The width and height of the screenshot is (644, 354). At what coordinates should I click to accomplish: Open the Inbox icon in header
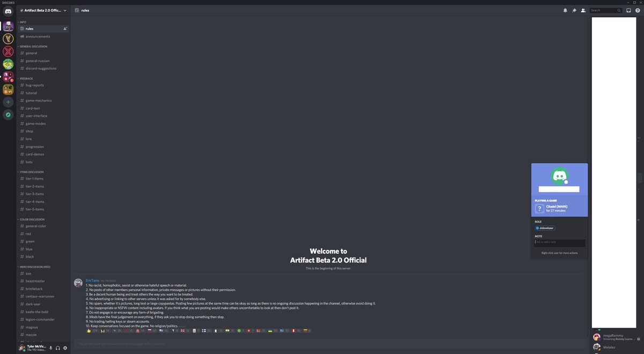pyautogui.click(x=628, y=10)
